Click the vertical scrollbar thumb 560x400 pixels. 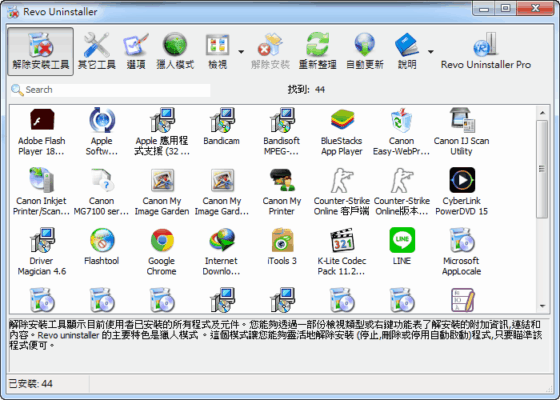pyautogui.click(x=542, y=169)
